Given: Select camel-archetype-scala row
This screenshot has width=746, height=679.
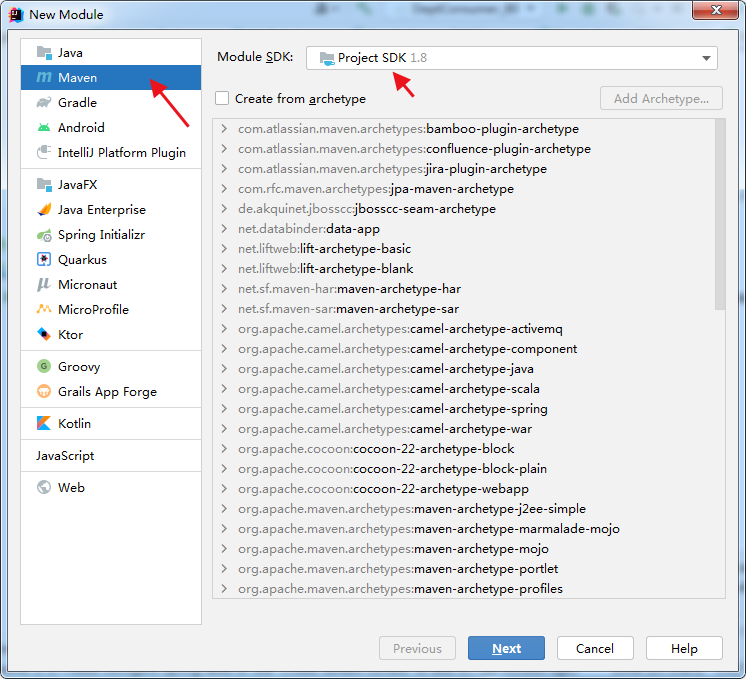Looking at the screenshot, I should [464, 389].
